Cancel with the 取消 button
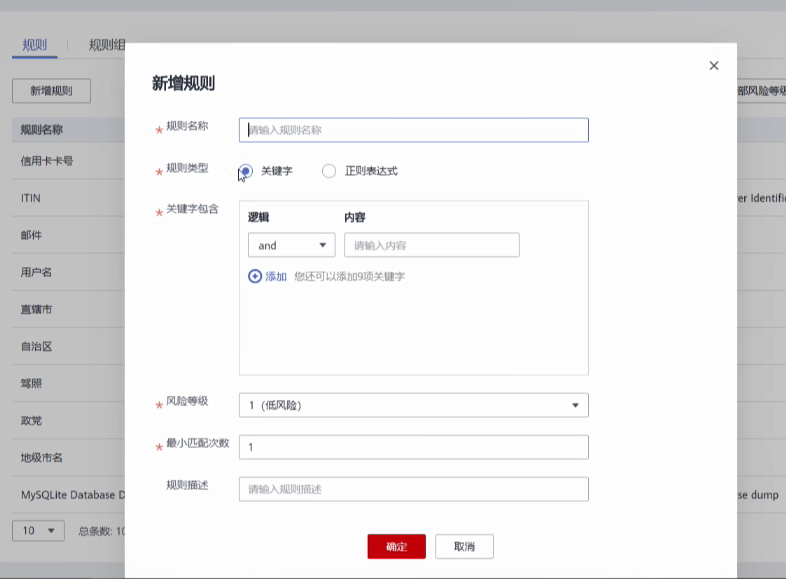The height and width of the screenshot is (579, 786). point(464,546)
